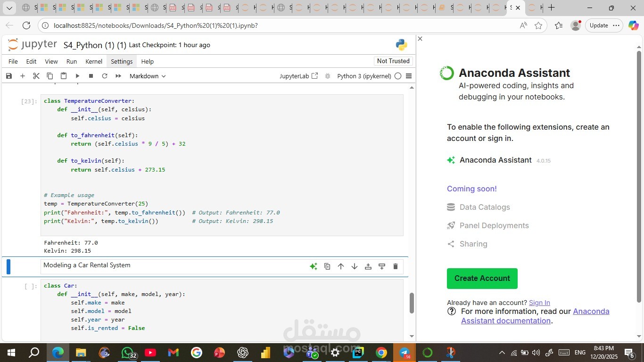Move the selected cell up with arrow icon
The width and height of the screenshot is (644, 362).
pyautogui.click(x=341, y=266)
